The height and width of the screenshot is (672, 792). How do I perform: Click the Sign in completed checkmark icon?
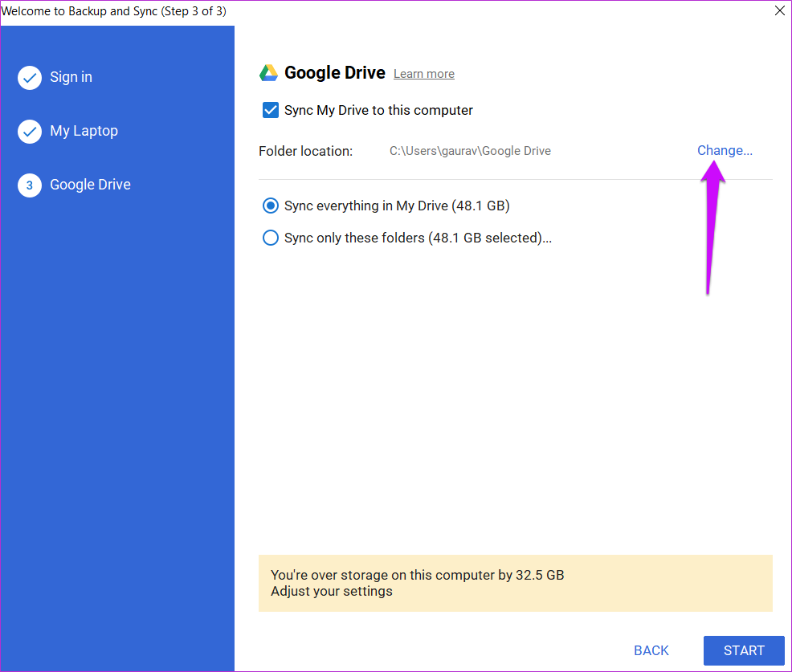pyautogui.click(x=29, y=77)
